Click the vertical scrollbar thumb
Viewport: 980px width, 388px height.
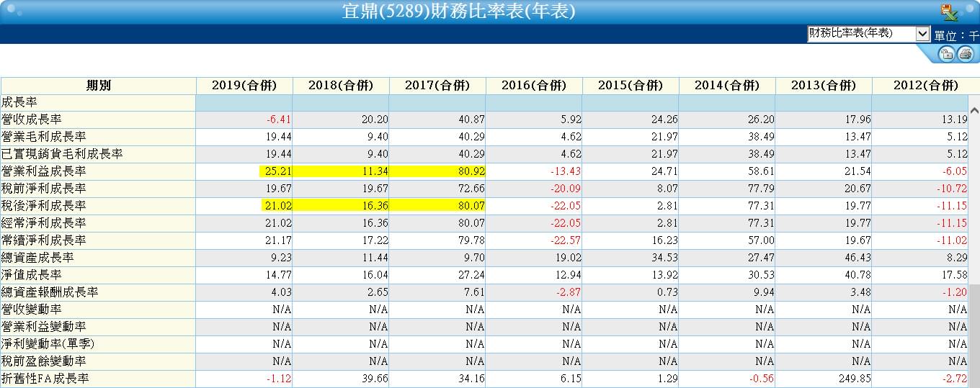coord(974,335)
